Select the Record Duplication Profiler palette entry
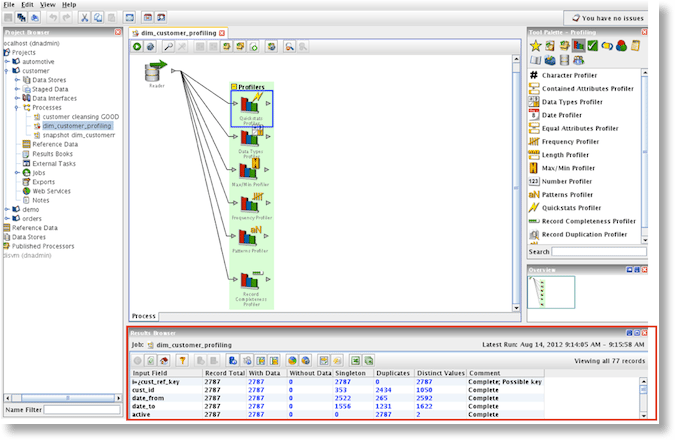This screenshot has height=440, width=675. [x=578, y=234]
